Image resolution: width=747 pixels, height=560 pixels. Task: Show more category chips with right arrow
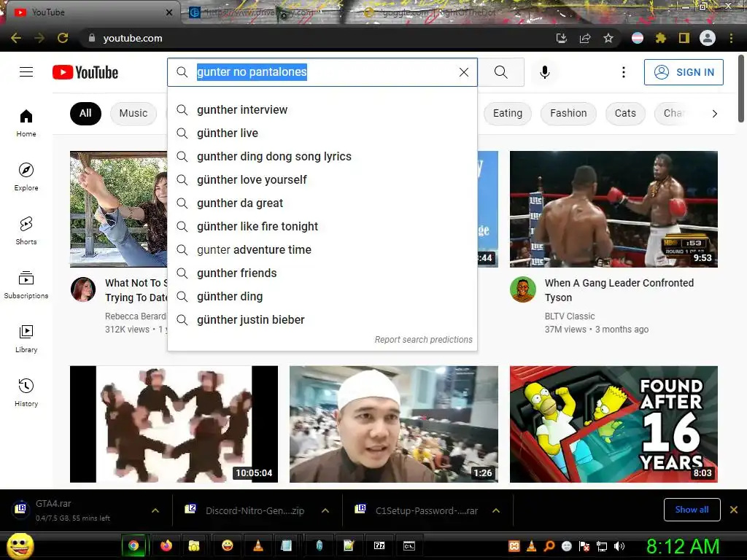714,113
